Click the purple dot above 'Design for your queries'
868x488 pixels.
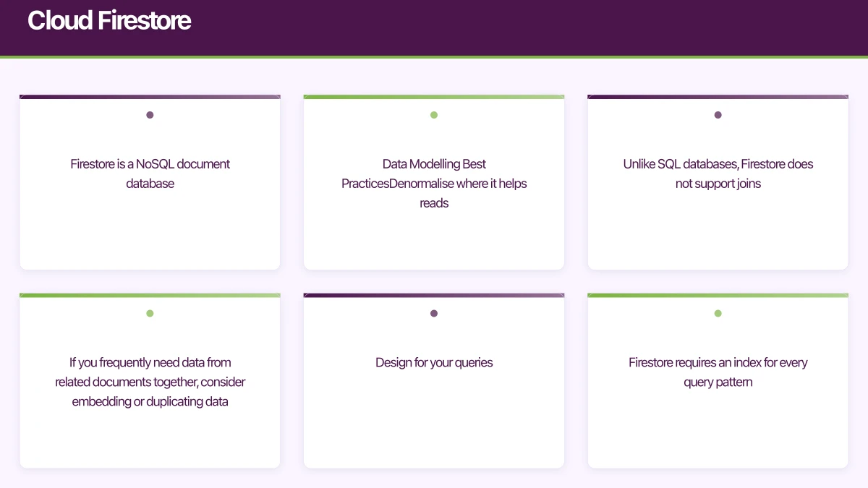click(434, 314)
